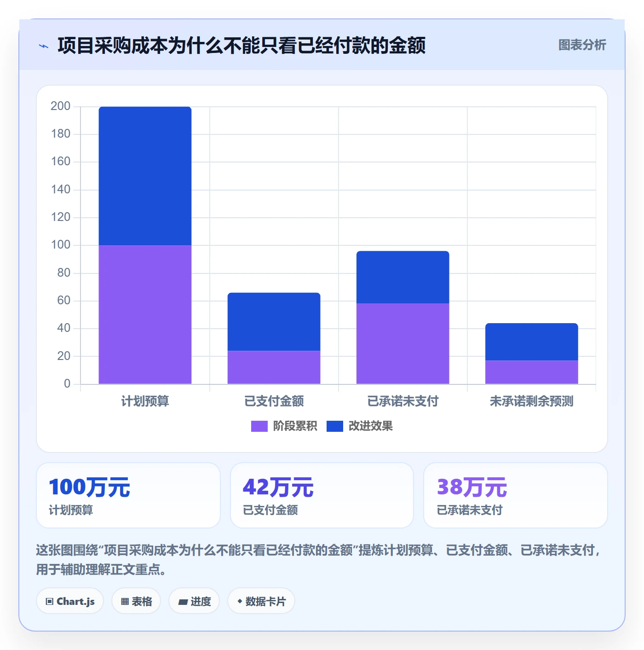Click the purple segment of 已支付金额 bar
The height and width of the screenshot is (650, 644).
coord(274,367)
